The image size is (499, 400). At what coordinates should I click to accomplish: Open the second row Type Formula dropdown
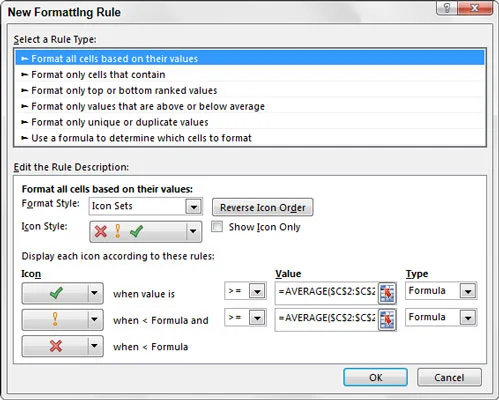tap(468, 318)
